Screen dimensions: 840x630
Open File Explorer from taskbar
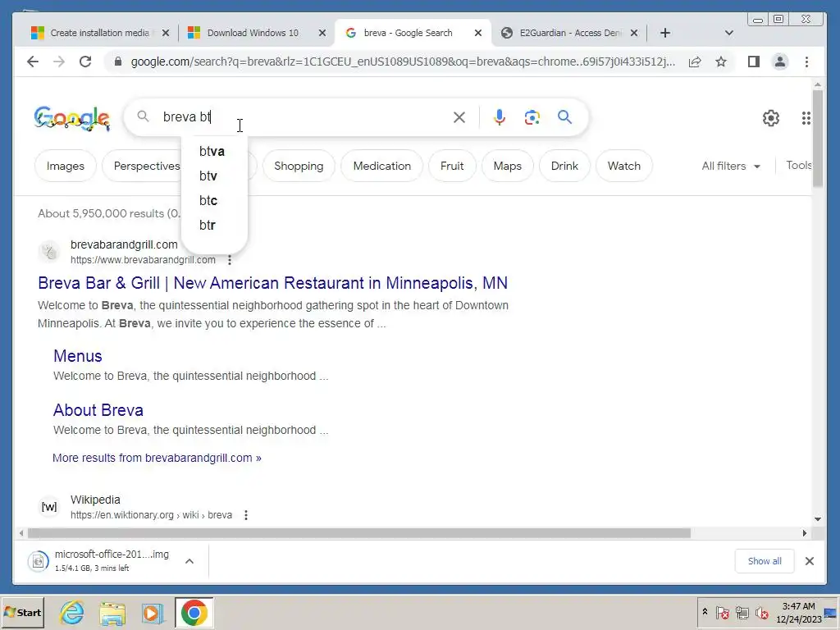click(x=112, y=613)
